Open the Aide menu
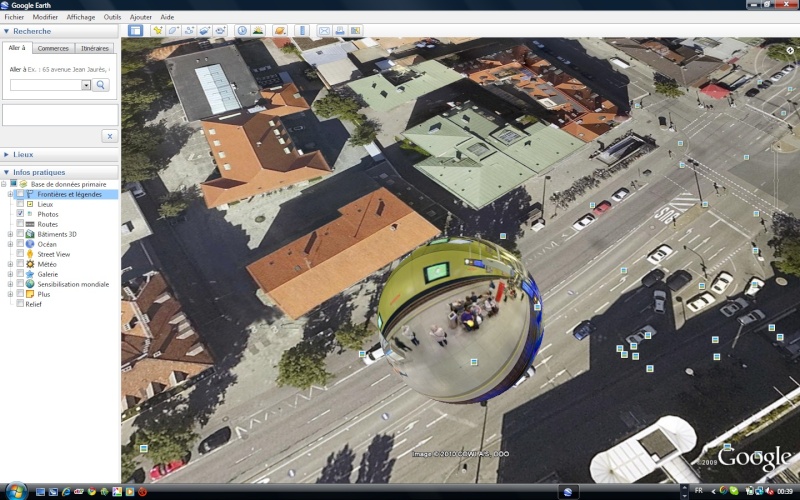Image resolution: width=800 pixels, height=500 pixels. [167, 17]
